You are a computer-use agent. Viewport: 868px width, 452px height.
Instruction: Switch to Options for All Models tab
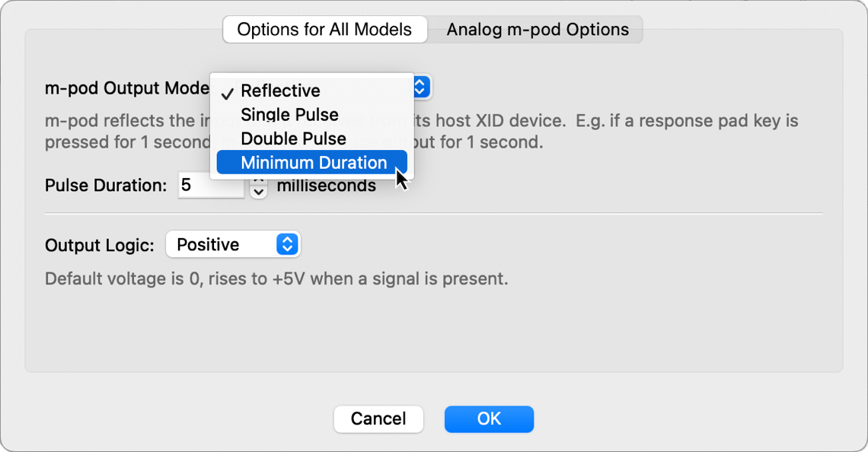click(324, 30)
